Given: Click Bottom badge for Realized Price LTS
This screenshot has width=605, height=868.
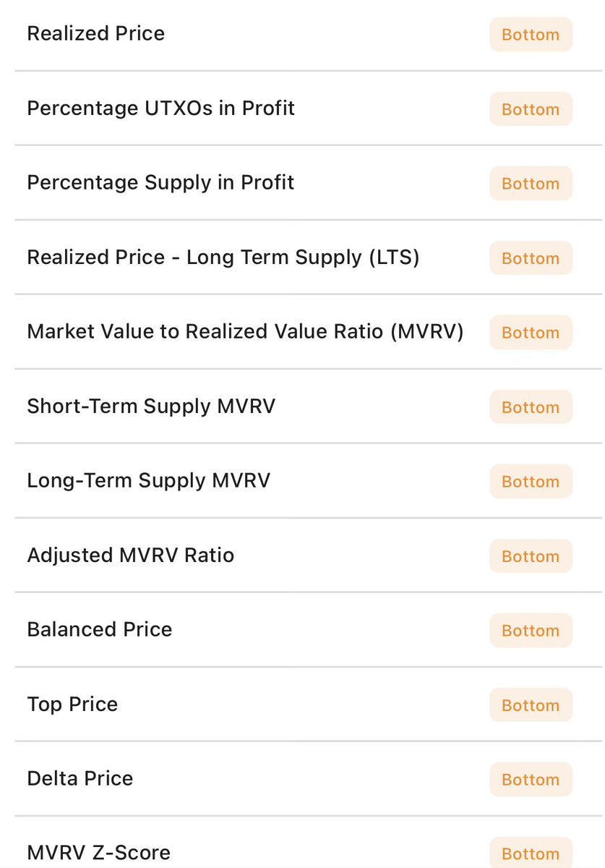Looking at the screenshot, I should point(531,258).
